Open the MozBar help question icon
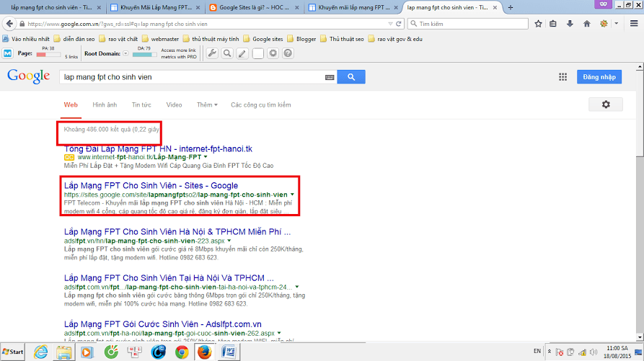The width and height of the screenshot is (644, 361). tap(288, 53)
